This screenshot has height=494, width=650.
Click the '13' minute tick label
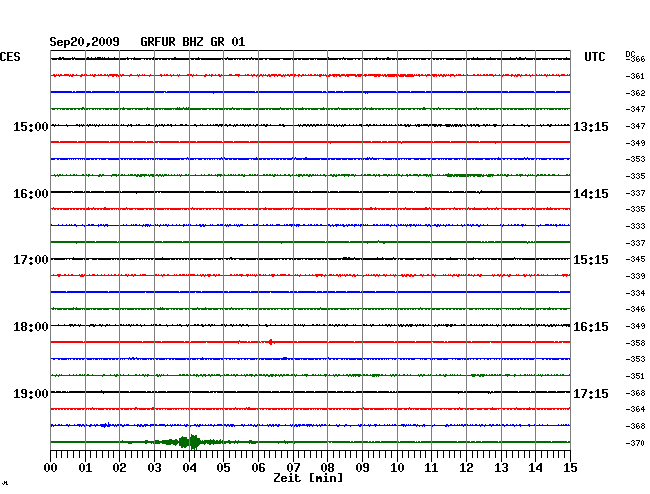[x=501, y=468]
